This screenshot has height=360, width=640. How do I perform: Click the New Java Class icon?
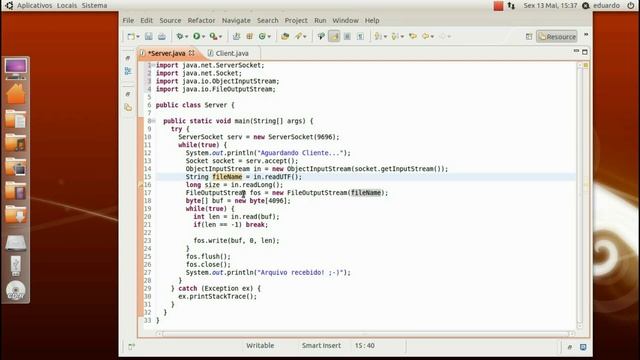pyautogui.click(x=262, y=36)
